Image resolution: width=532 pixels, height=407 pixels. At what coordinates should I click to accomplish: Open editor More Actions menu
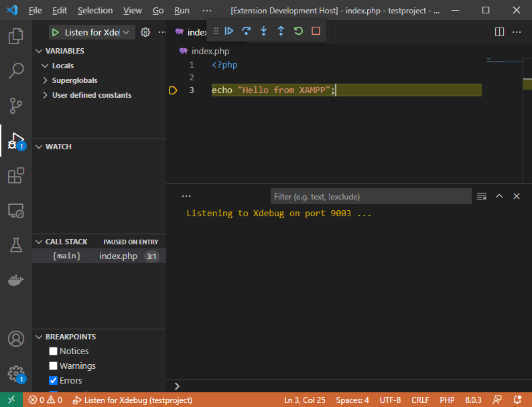517,32
